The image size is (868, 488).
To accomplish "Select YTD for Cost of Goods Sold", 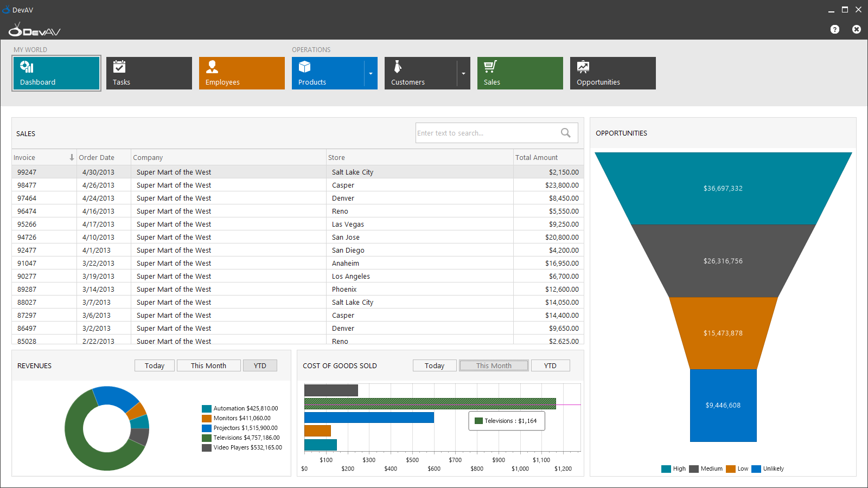I will pyautogui.click(x=550, y=365).
